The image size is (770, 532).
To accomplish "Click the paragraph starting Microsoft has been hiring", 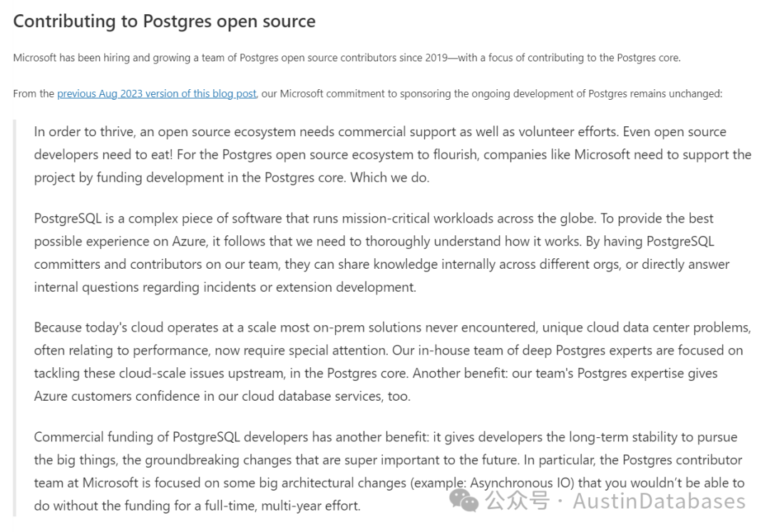I will (x=346, y=58).
